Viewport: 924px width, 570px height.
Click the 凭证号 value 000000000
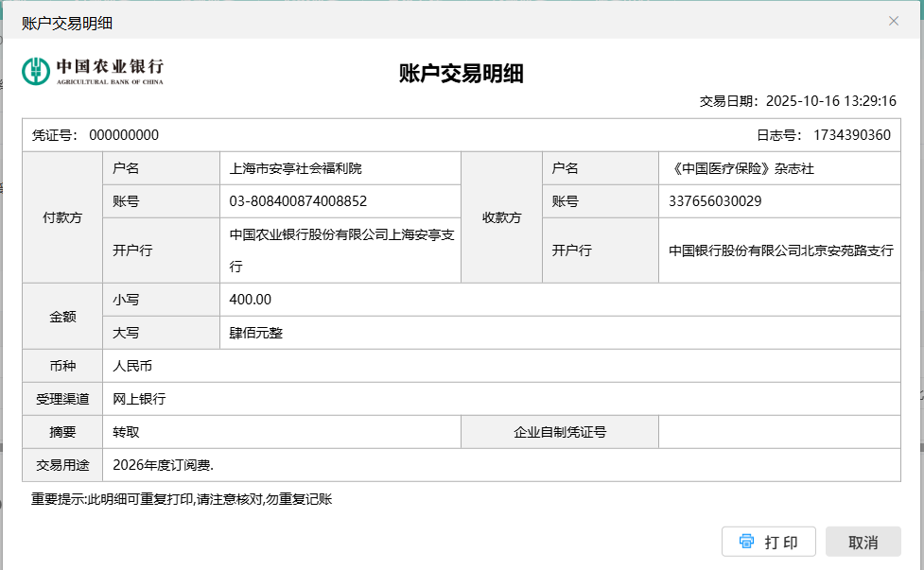[124, 135]
